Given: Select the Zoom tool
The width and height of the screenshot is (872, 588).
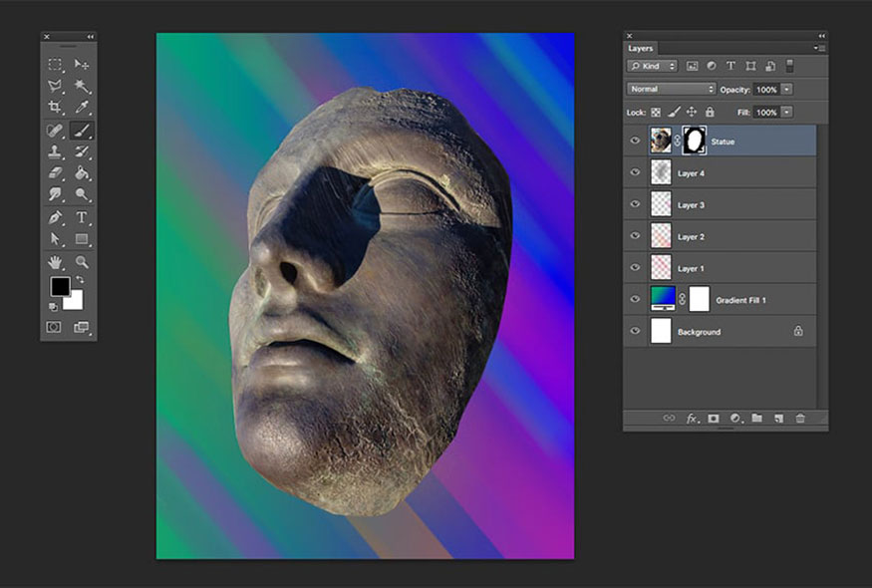Looking at the screenshot, I should coord(82,262).
